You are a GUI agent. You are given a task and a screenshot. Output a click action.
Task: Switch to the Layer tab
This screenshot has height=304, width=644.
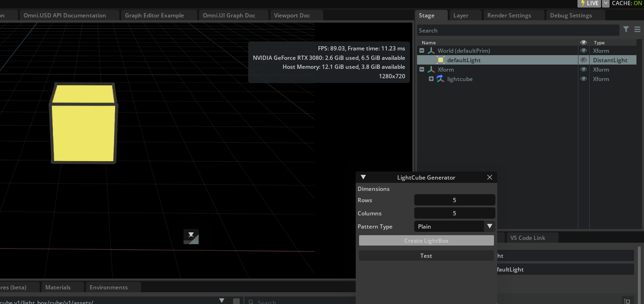[460, 15]
